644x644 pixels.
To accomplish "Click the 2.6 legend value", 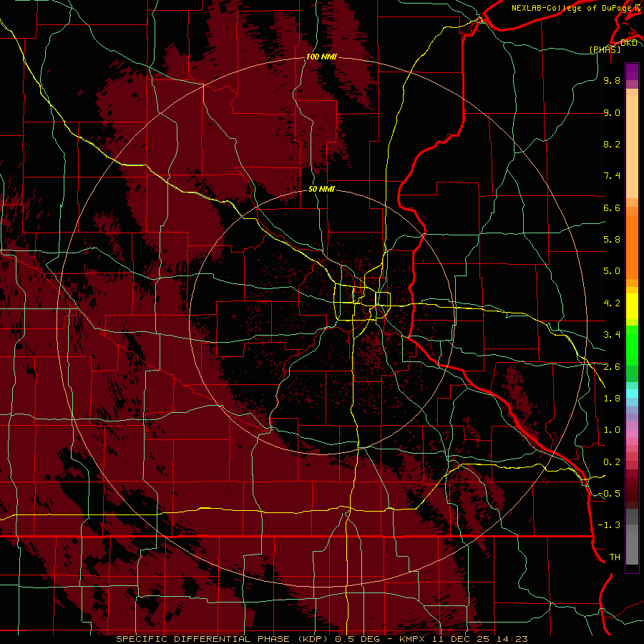I will click(x=612, y=367).
